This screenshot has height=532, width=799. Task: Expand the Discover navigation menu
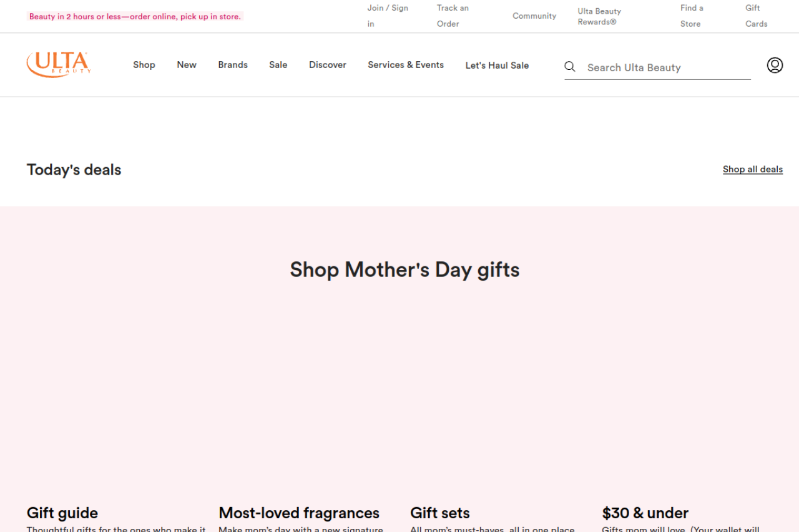(328, 65)
